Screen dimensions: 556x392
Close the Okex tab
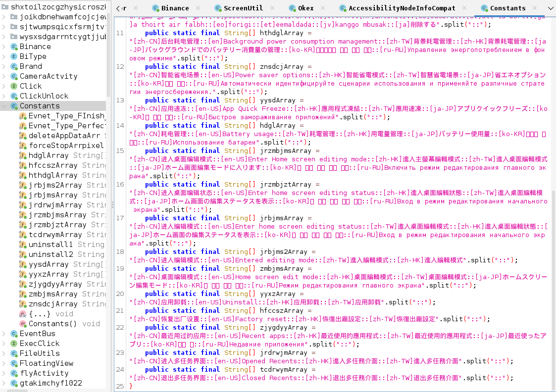[x=323, y=8]
